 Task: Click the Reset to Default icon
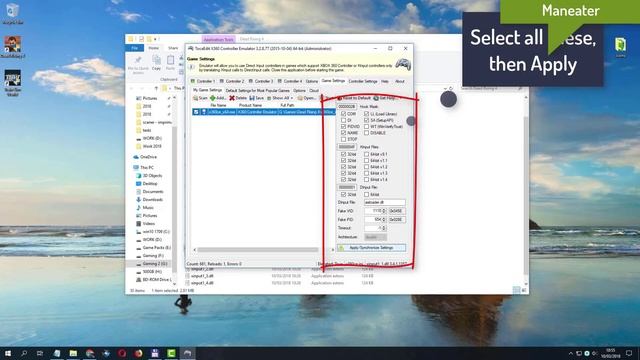click(340, 98)
